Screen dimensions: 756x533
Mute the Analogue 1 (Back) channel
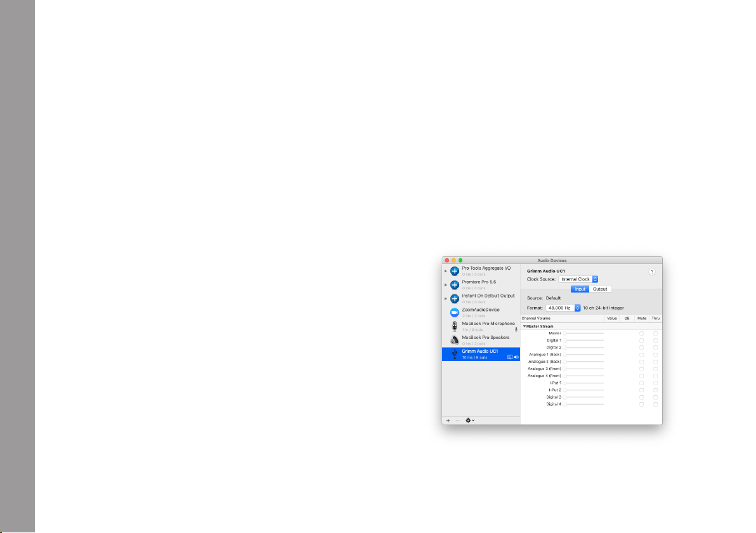point(642,355)
